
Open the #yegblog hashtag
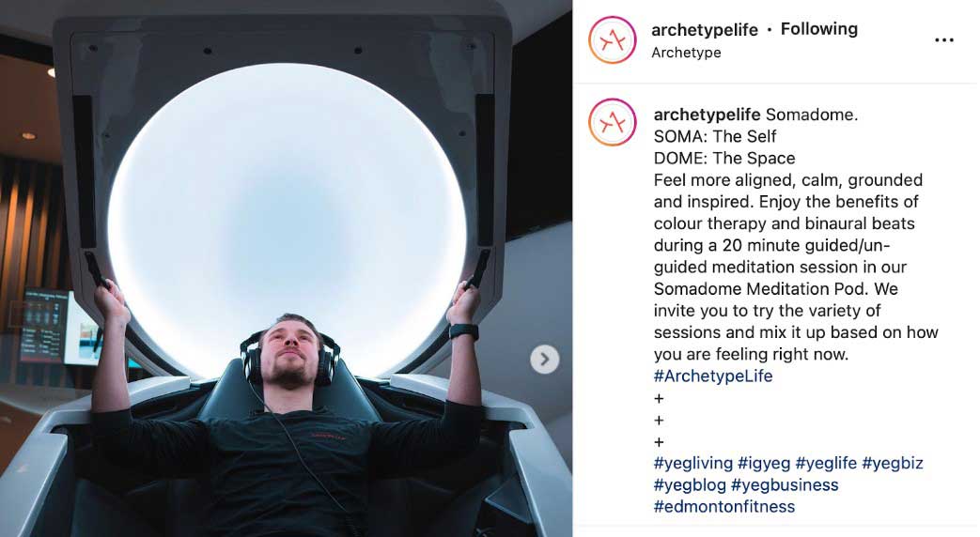[690, 485]
